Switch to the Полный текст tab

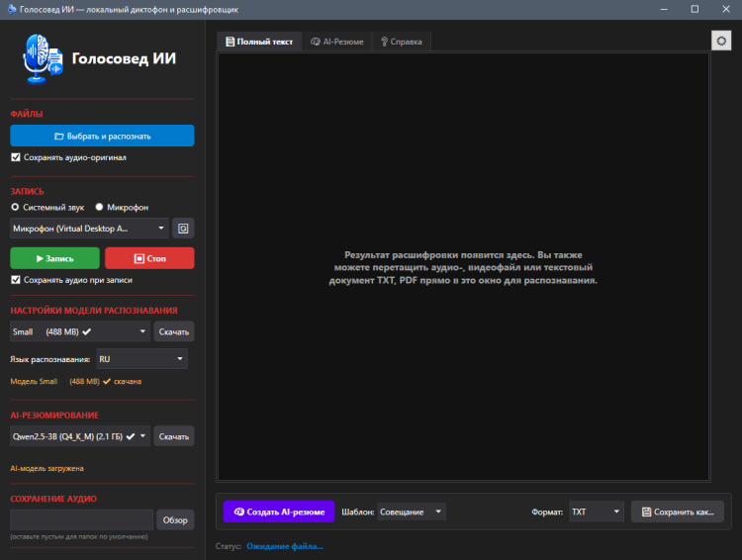click(259, 42)
